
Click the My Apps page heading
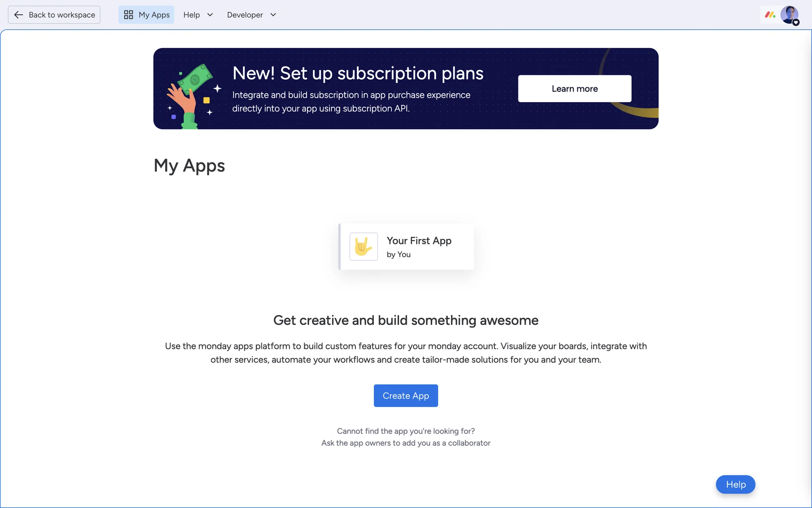(x=189, y=166)
